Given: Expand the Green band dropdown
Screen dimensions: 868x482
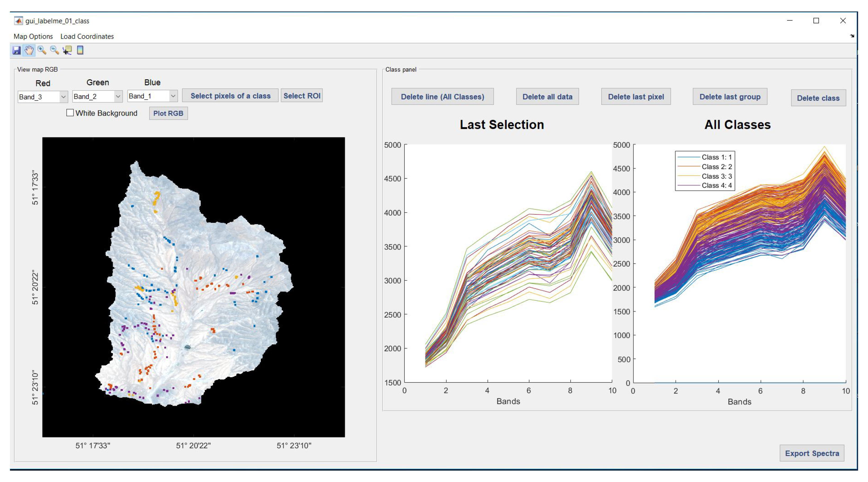Looking at the screenshot, I should (x=97, y=96).
